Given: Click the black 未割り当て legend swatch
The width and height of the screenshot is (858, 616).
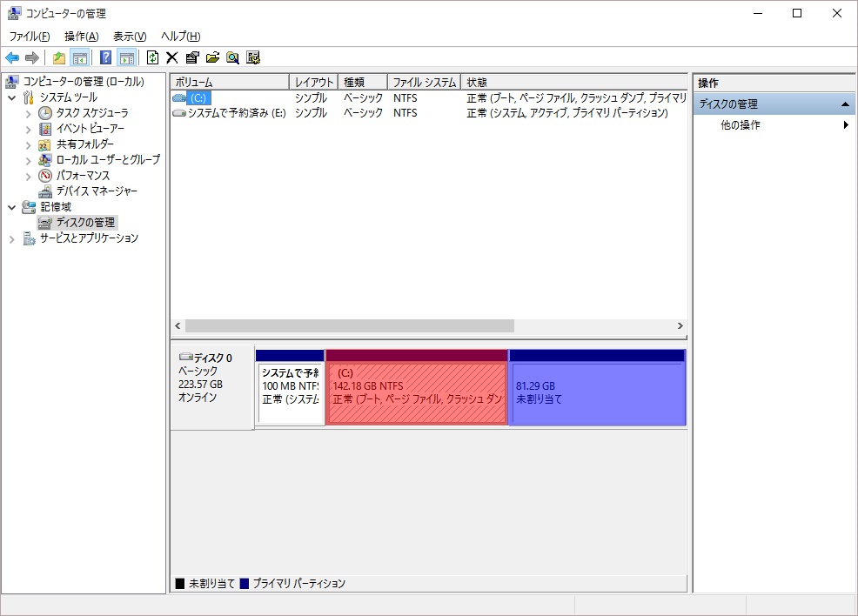Looking at the screenshot, I should [x=179, y=584].
